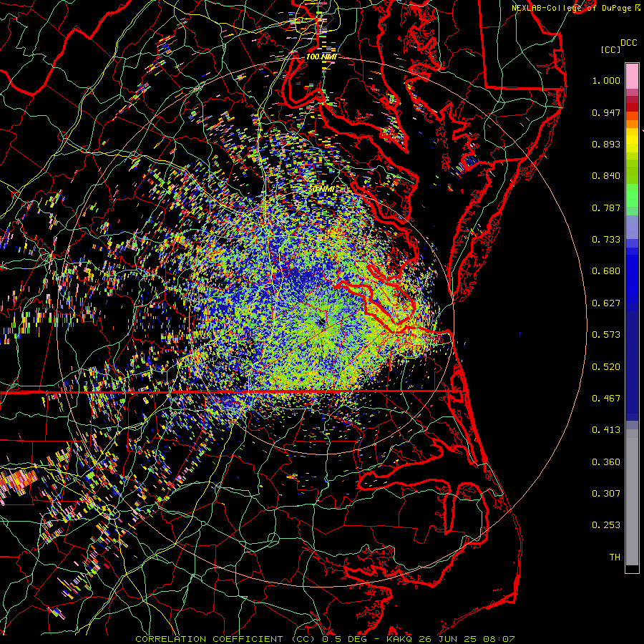Click the 0.893 scale value
The height and width of the screenshot is (644, 644).
point(606,144)
